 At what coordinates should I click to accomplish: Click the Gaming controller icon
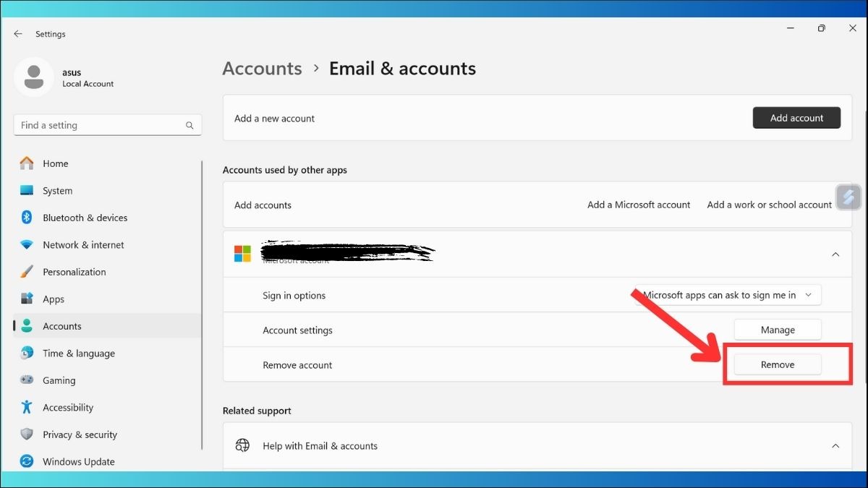click(x=27, y=380)
